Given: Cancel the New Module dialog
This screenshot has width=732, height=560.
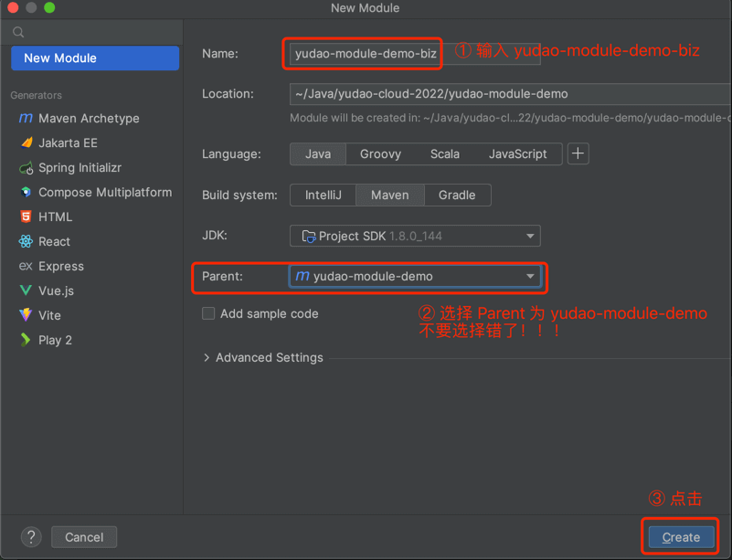Looking at the screenshot, I should [84, 537].
